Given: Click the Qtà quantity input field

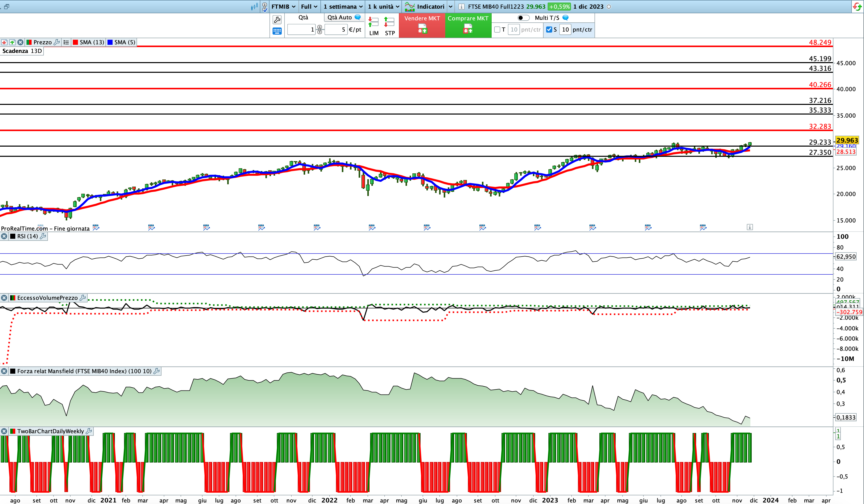Looking at the screenshot, I should tap(301, 30).
